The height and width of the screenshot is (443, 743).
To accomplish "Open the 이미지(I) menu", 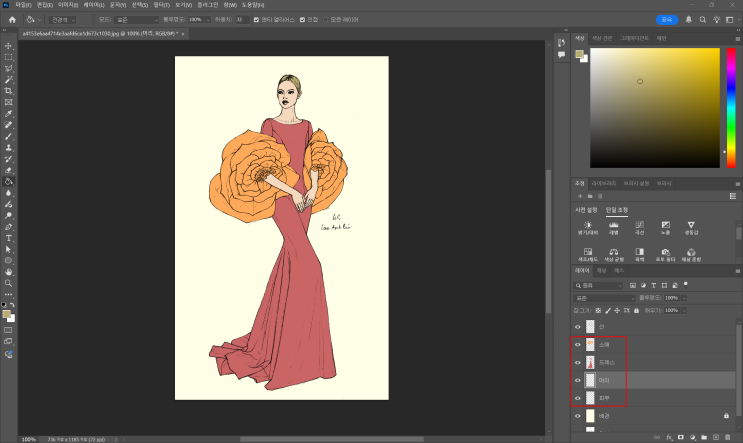I will [68, 5].
